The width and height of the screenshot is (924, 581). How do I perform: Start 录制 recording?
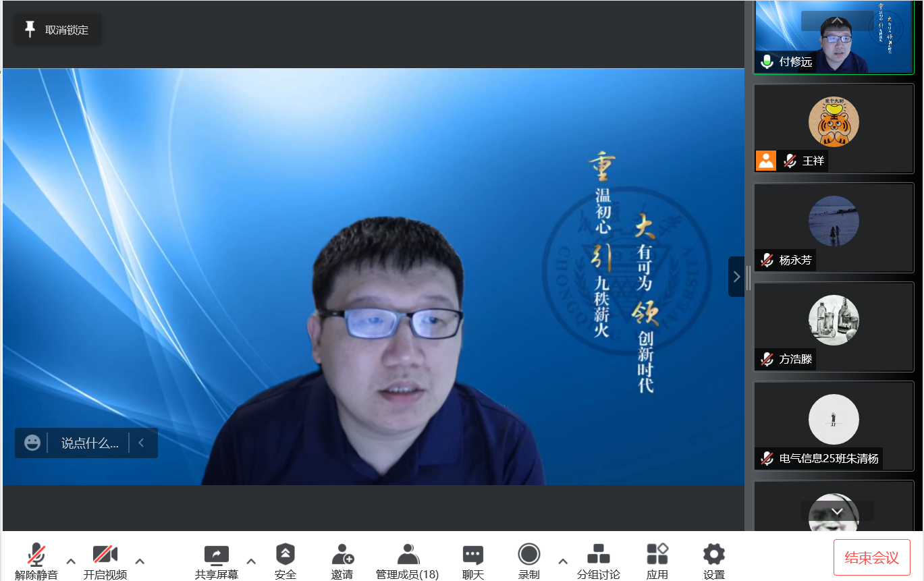tap(528, 555)
